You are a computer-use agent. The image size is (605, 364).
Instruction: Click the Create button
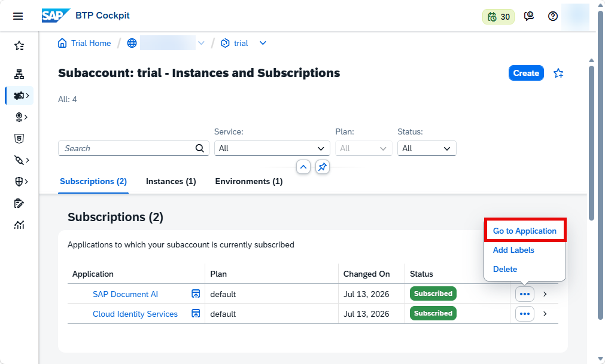click(526, 73)
